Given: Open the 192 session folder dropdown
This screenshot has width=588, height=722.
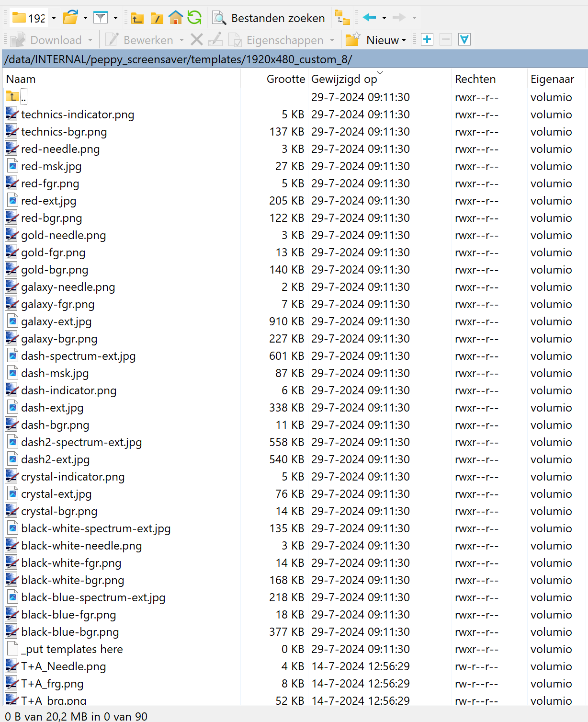Looking at the screenshot, I should click(x=54, y=18).
